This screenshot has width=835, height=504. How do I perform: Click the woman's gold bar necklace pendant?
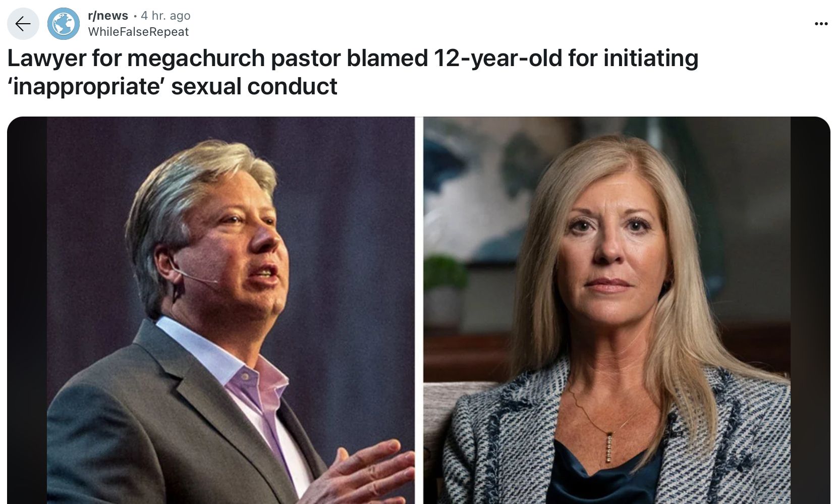coord(609,447)
